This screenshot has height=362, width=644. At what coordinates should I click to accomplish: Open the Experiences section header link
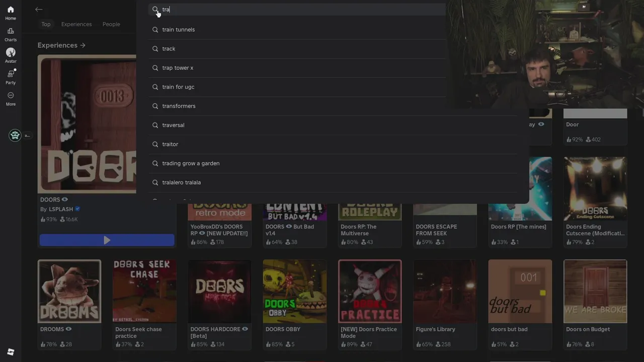[61, 45]
